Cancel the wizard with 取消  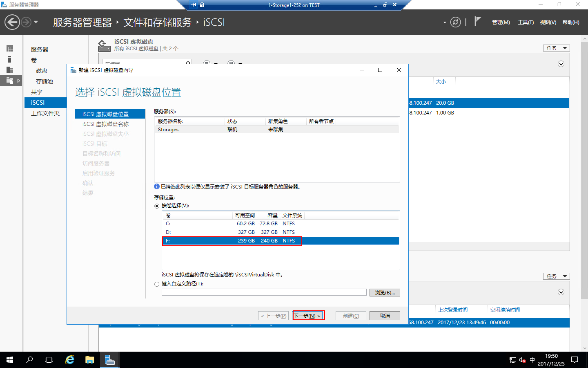[385, 316]
